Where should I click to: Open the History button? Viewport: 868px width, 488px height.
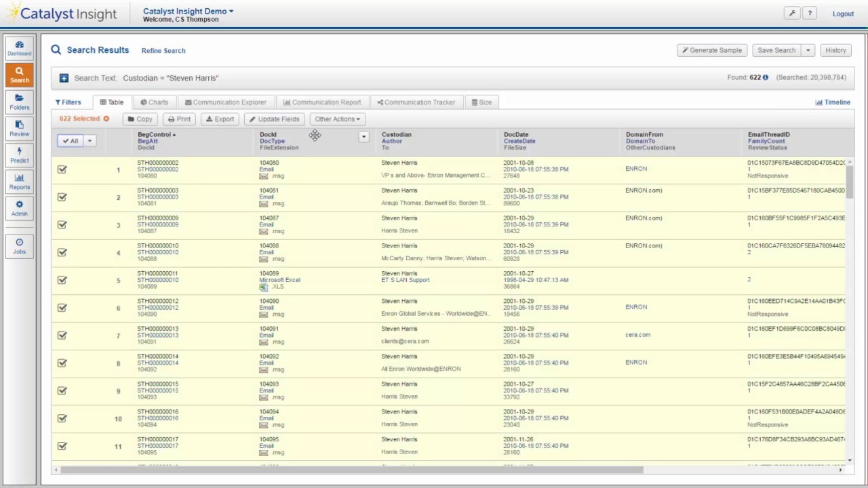pos(835,50)
